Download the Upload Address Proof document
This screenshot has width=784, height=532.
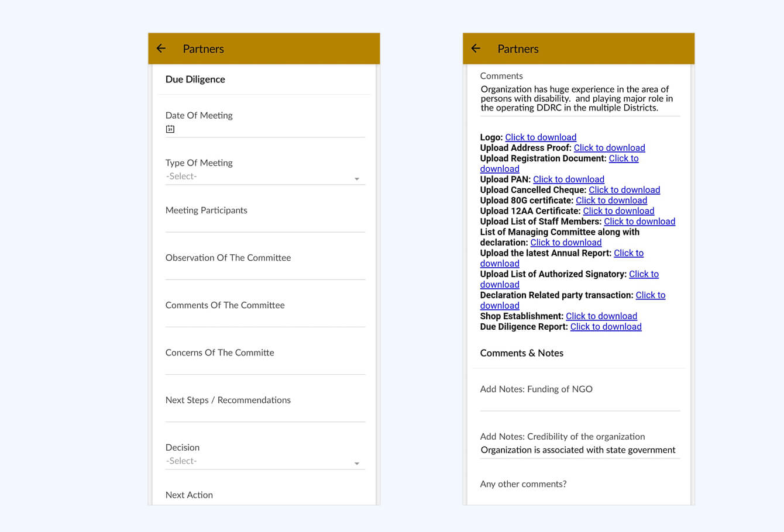[x=609, y=147]
